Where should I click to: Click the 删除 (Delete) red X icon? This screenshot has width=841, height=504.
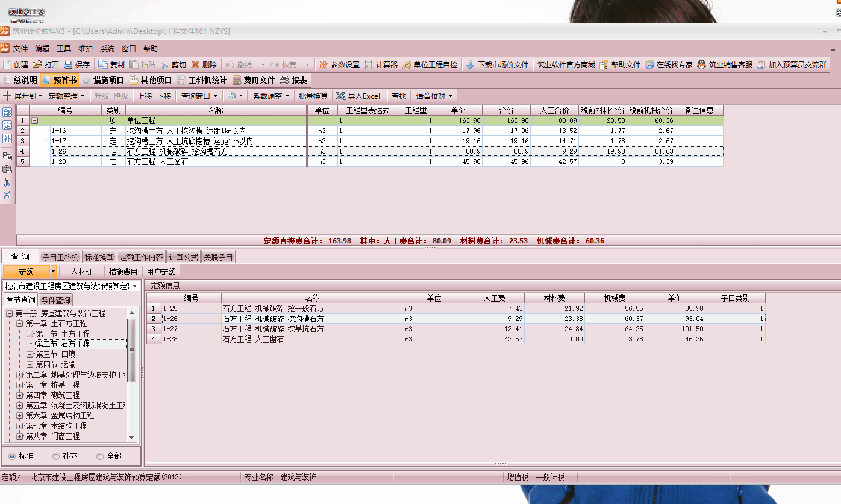click(195, 64)
